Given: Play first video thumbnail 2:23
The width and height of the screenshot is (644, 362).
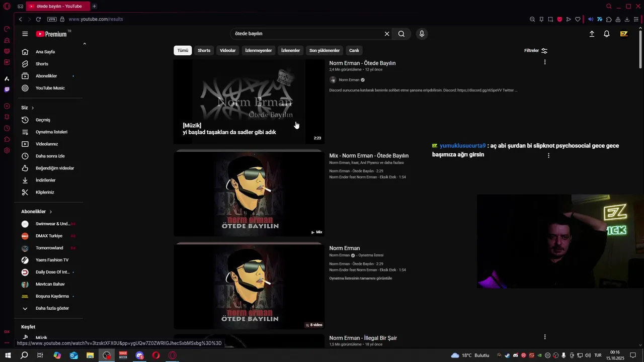Looking at the screenshot, I should click(249, 102).
